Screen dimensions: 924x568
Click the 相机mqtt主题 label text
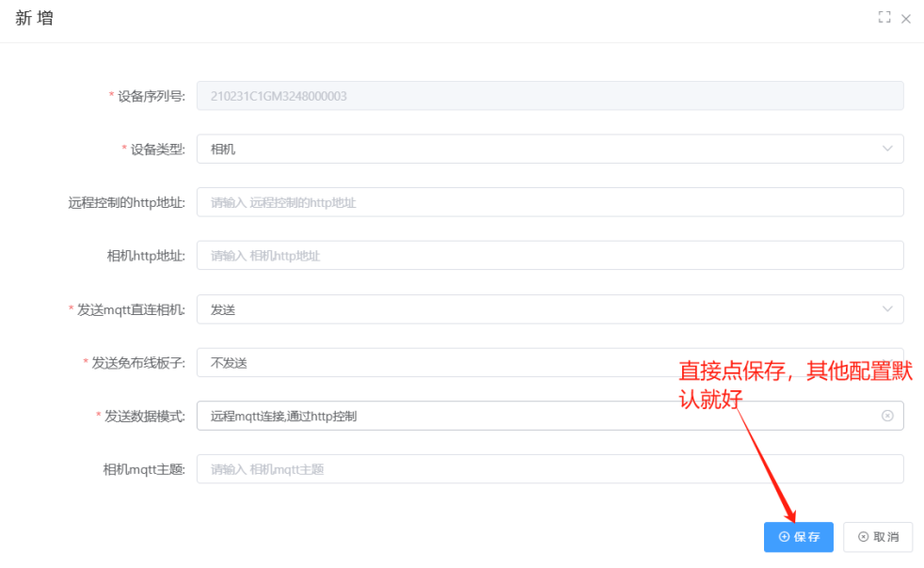tap(144, 469)
